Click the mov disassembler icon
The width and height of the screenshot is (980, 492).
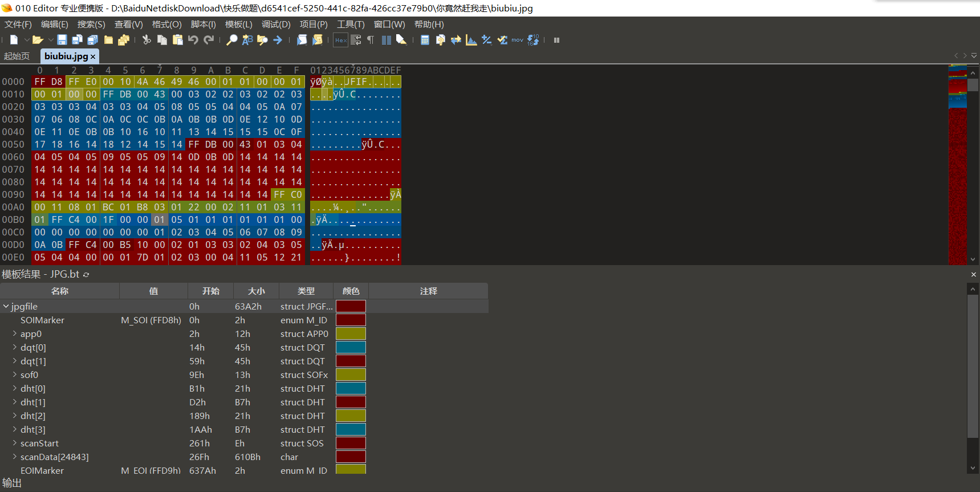click(517, 40)
